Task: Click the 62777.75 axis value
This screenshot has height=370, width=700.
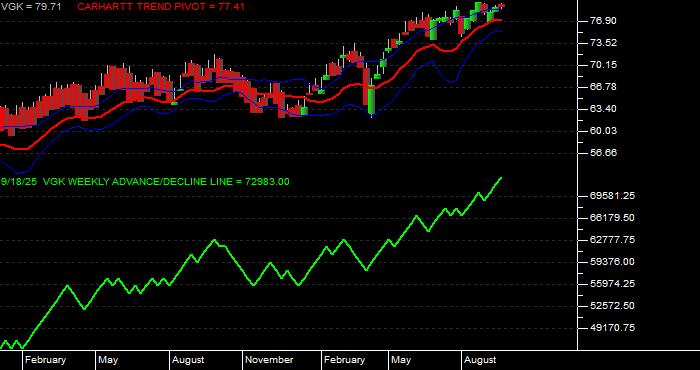Action: tap(612, 240)
